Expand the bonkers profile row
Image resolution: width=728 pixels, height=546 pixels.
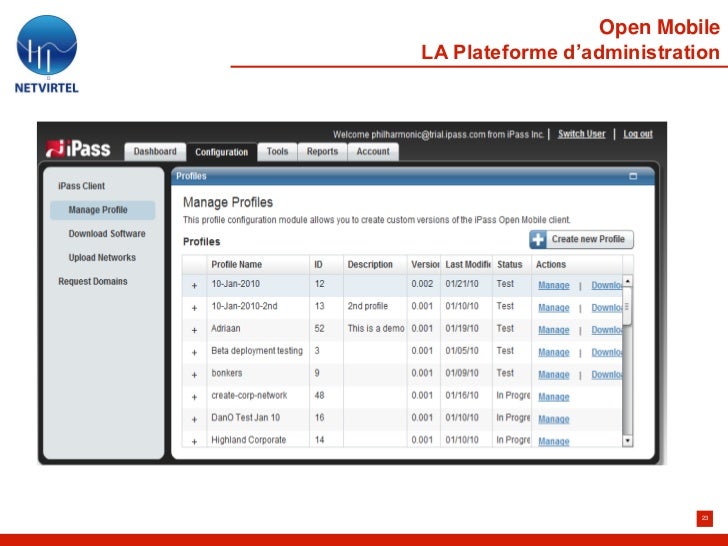(x=195, y=375)
